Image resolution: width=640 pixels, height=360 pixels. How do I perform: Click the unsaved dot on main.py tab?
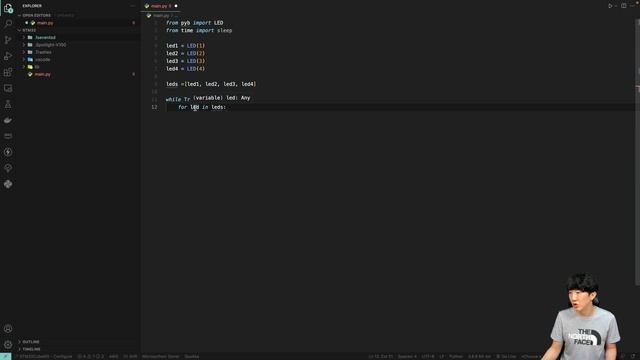[176, 6]
